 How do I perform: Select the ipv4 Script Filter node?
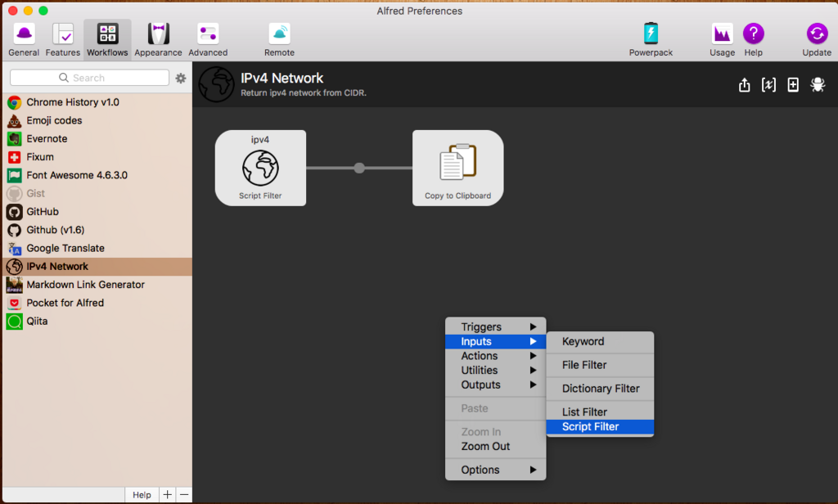coord(260,168)
